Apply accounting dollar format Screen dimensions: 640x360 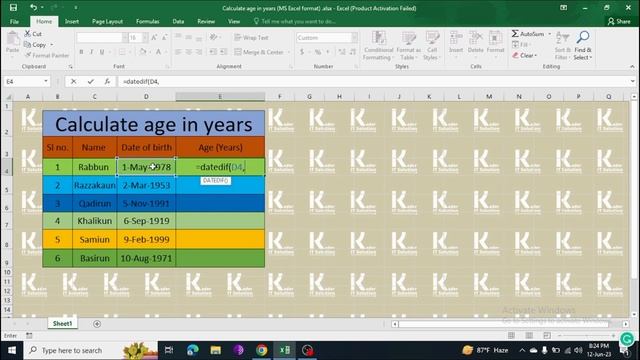pos(302,52)
